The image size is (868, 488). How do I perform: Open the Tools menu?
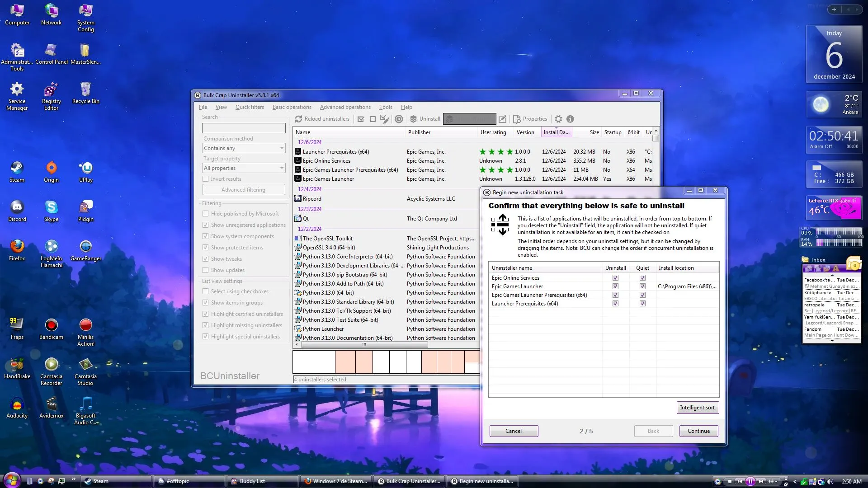(386, 107)
